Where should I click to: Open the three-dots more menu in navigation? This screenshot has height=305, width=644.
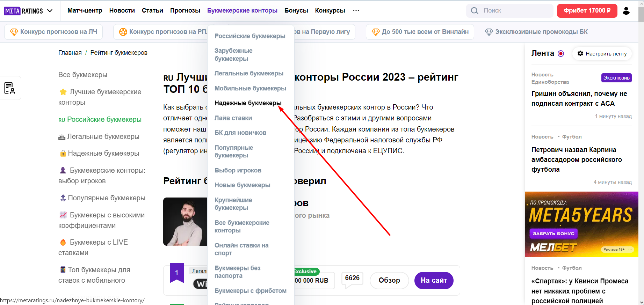click(356, 10)
